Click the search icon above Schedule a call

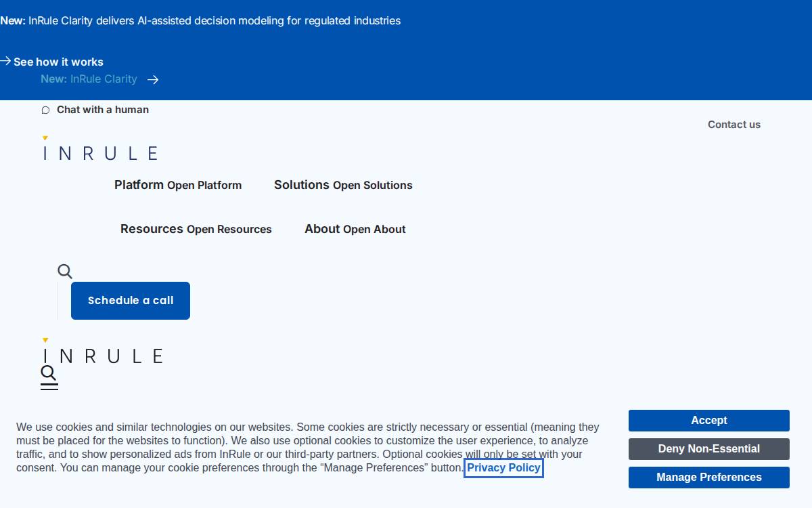click(x=65, y=272)
